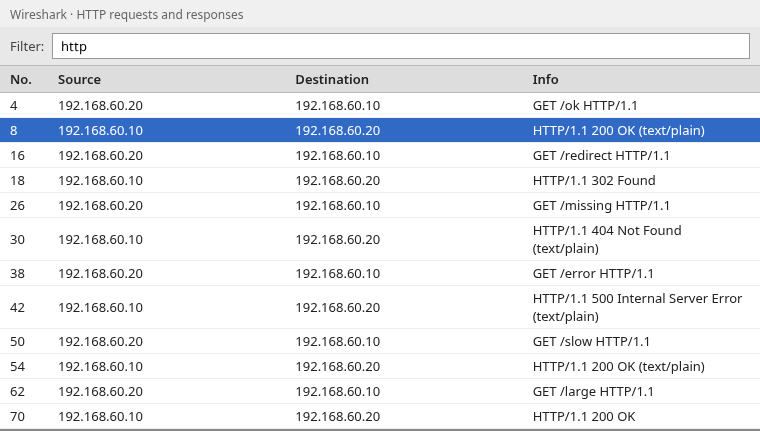Image resolution: width=760 pixels, height=431 pixels.
Task: Click source 192.168.60.10 in packet 18 row
Action: 100,180
